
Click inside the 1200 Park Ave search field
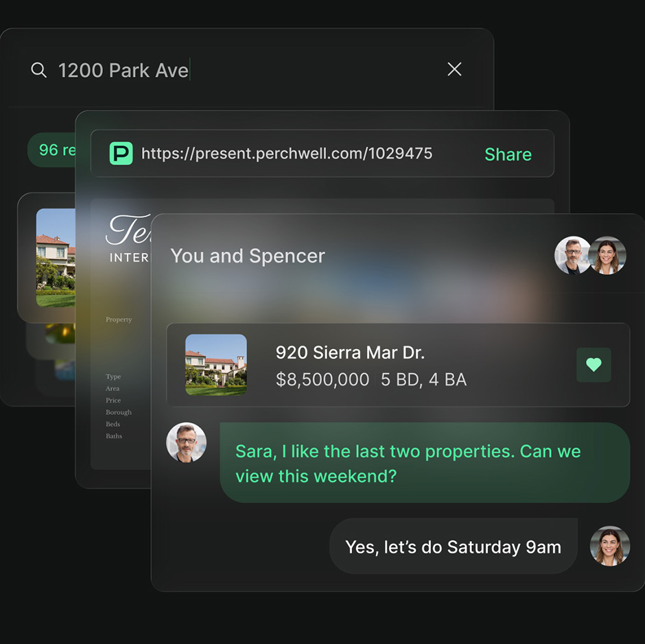click(x=124, y=69)
